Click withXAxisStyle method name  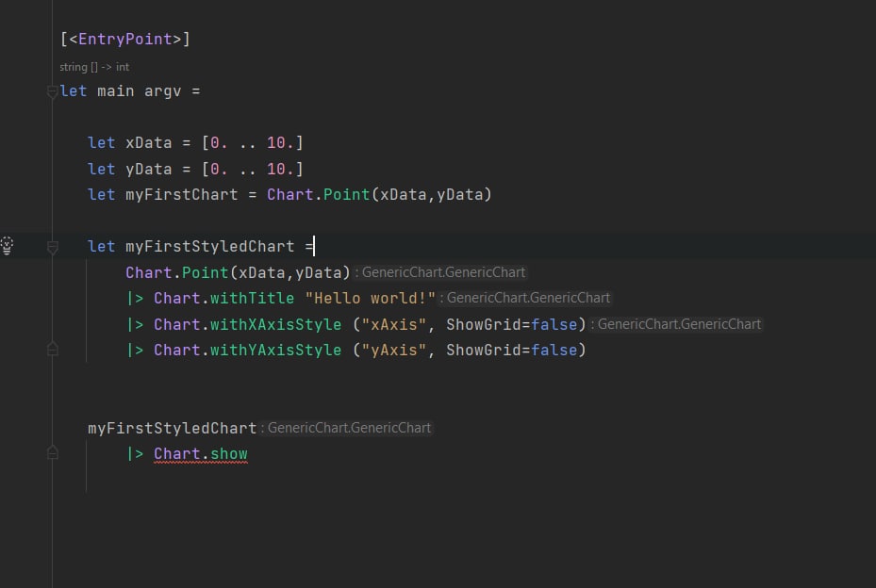[275, 324]
